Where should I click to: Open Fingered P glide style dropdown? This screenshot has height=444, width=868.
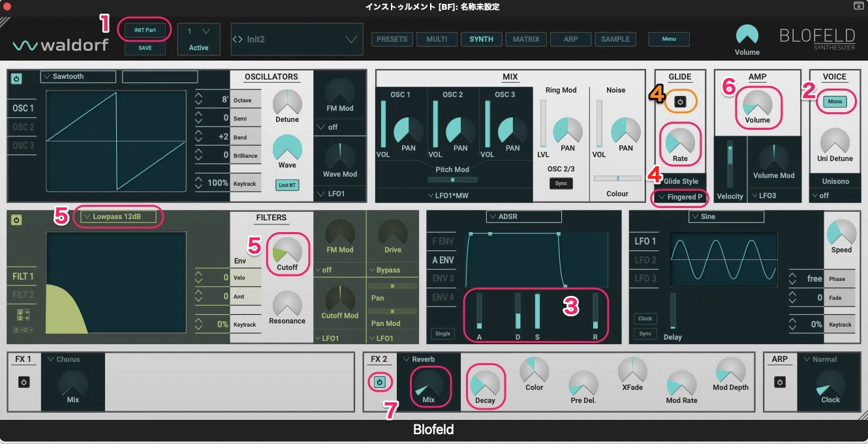[x=681, y=197]
